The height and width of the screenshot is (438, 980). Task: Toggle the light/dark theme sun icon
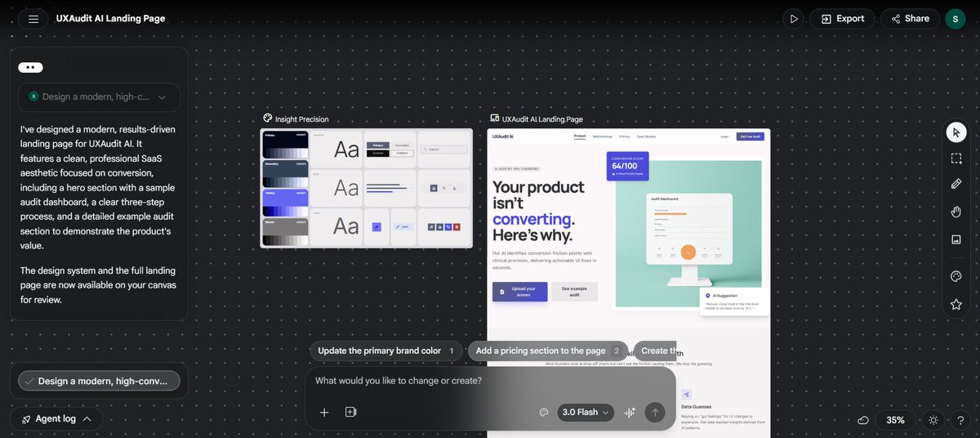933,420
